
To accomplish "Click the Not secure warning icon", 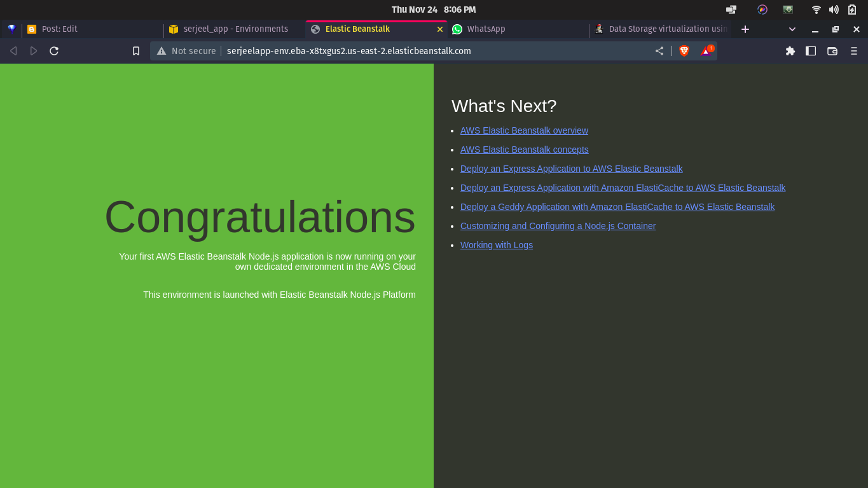I will pyautogui.click(x=162, y=51).
